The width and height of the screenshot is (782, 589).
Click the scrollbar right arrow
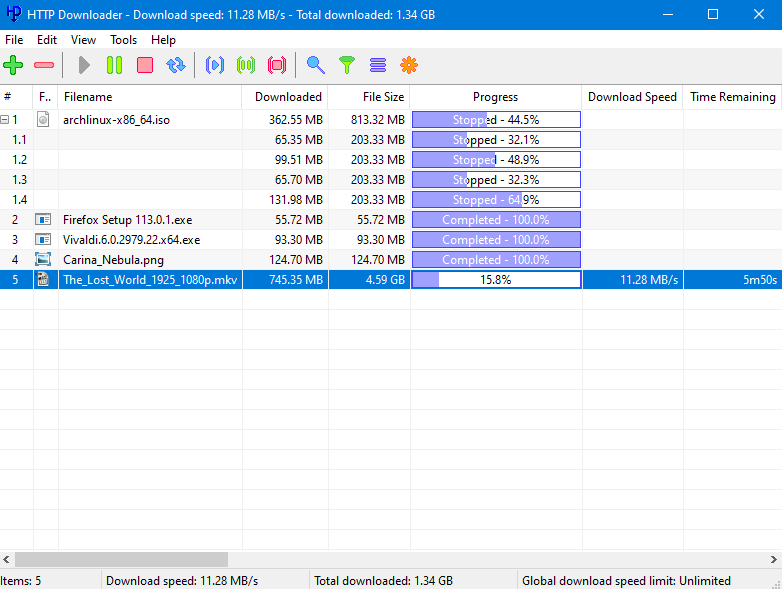pos(774,559)
